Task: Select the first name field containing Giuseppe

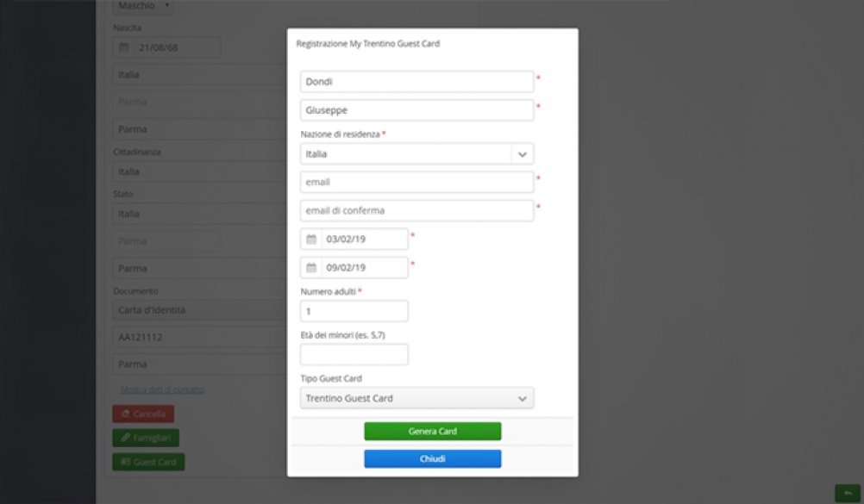Action: pos(417,110)
